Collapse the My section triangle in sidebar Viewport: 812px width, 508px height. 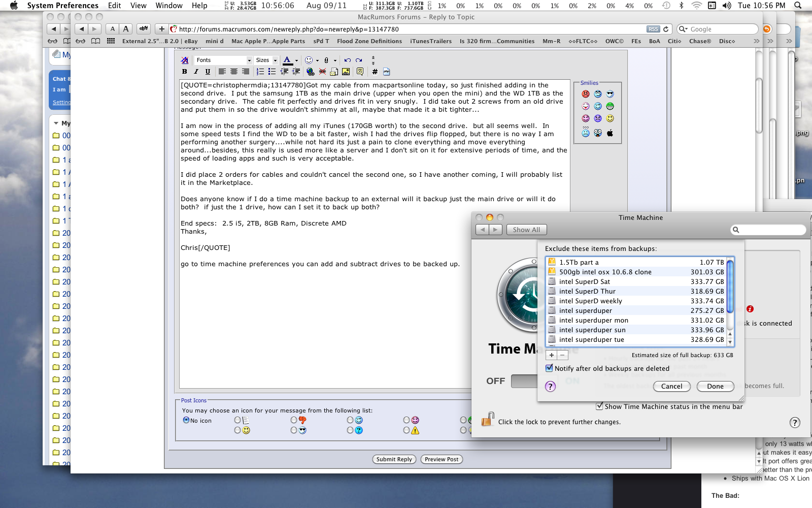click(x=56, y=123)
